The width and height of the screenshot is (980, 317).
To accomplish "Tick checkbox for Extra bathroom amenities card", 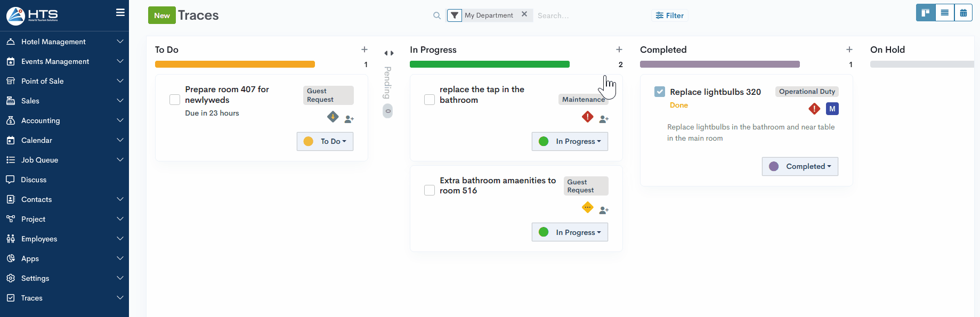I will tap(430, 190).
